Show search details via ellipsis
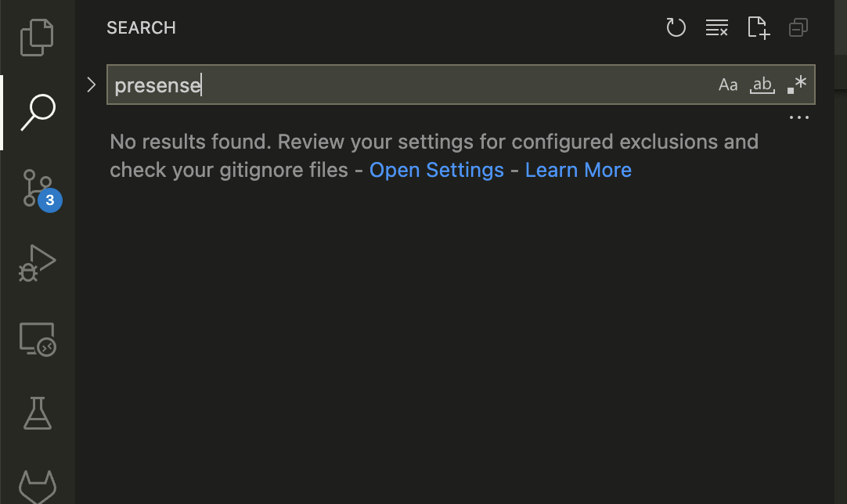847x504 pixels. tap(799, 117)
